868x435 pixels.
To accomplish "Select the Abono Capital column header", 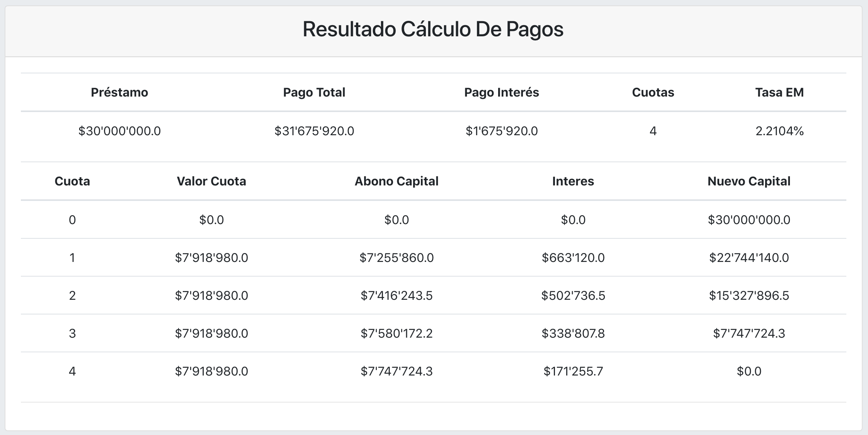I will point(397,181).
